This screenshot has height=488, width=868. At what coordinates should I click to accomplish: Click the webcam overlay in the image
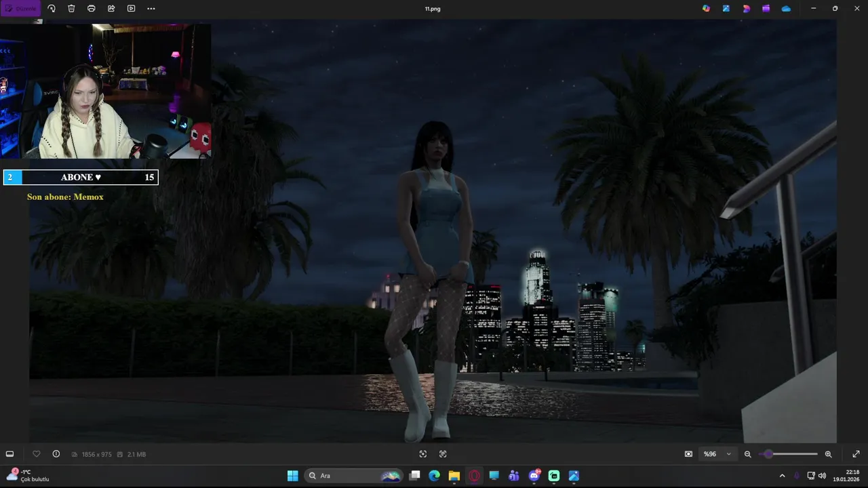(x=106, y=91)
